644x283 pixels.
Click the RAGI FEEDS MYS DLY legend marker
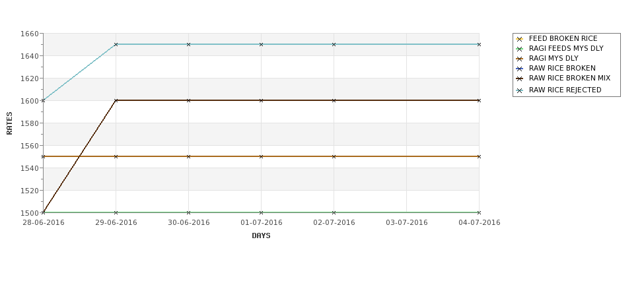[520, 49]
